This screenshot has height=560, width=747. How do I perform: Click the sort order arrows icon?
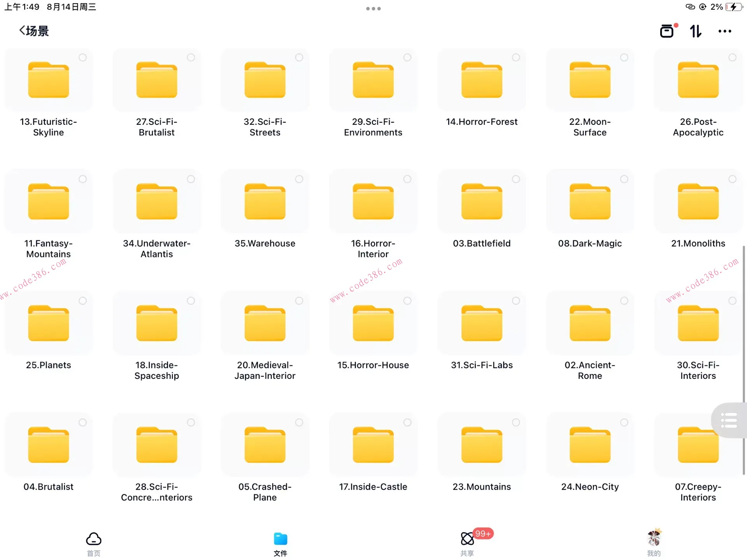pos(695,31)
